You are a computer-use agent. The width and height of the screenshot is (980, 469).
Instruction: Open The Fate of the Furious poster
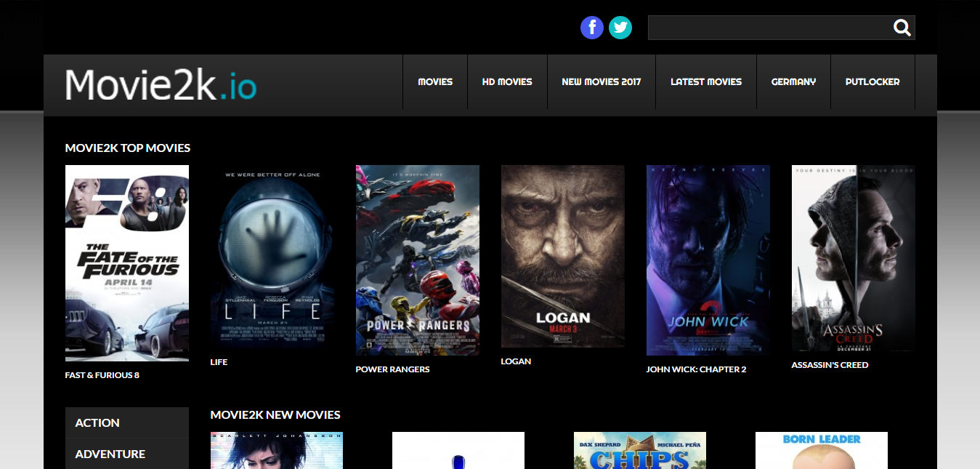click(x=127, y=263)
